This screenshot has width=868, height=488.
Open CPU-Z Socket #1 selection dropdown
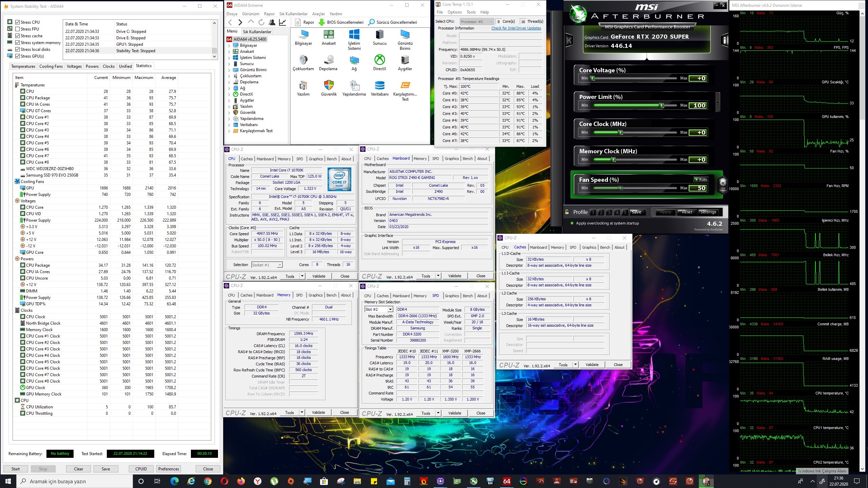(x=267, y=265)
